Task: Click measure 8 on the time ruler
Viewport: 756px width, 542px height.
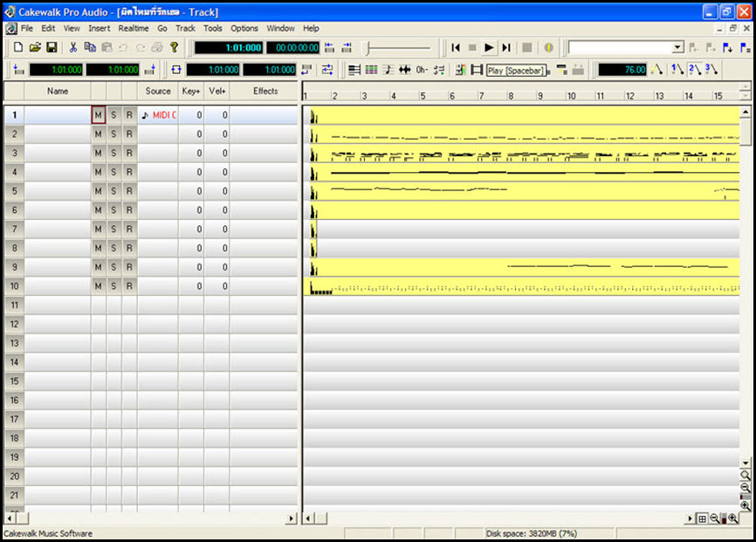Action: (511, 96)
